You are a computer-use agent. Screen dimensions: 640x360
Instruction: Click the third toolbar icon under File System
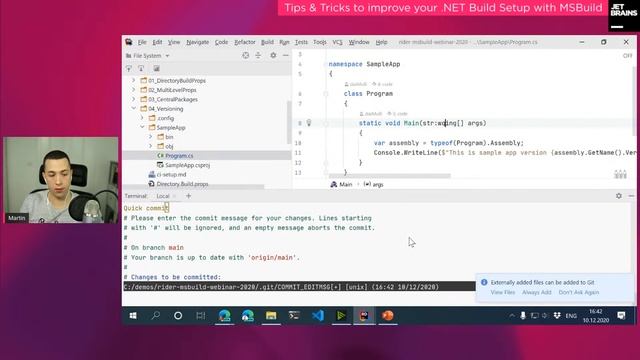click(x=156, y=69)
